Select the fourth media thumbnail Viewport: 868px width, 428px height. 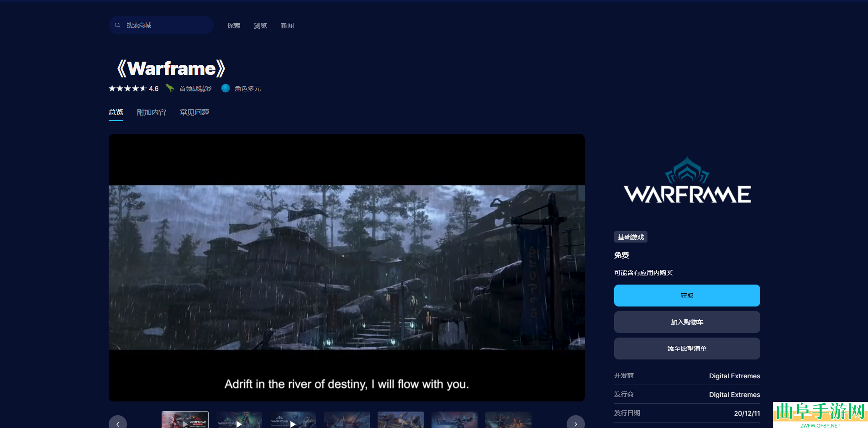pos(347,420)
